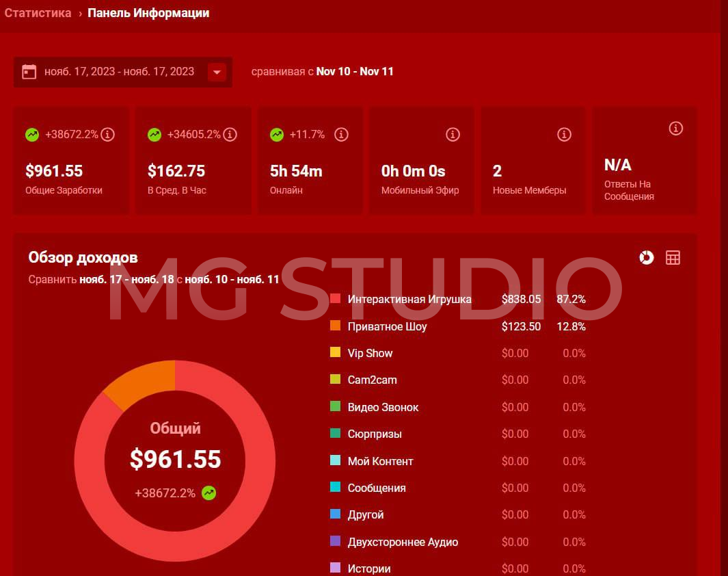Click info icon on Общие Заработки card
Image resolution: width=728 pixels, height=576 pixels.
[x=107, y=135]
